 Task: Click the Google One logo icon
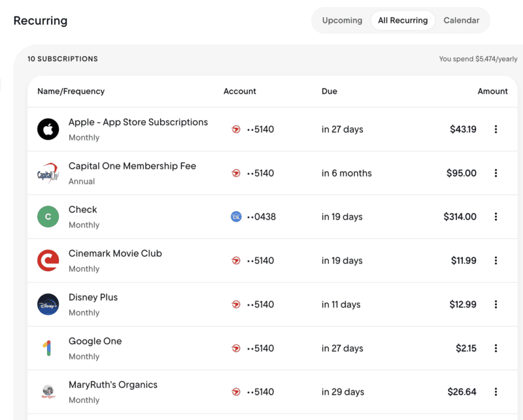(48, 348)
